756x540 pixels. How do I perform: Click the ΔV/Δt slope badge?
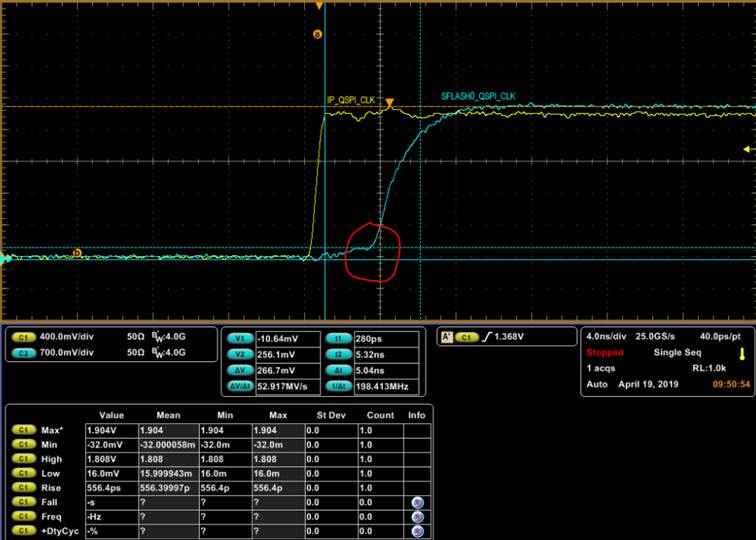coord(240,386)
